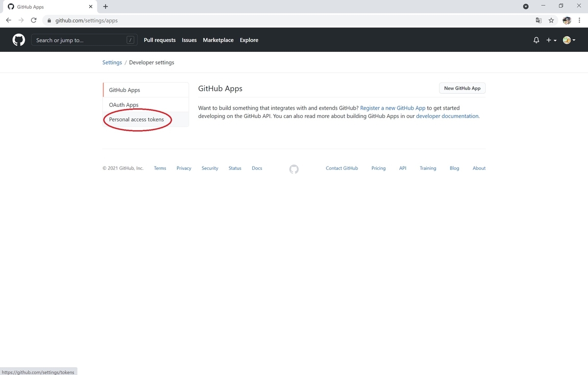588x375 pixels.
Task: Focus the Search or jump to field
Action: pos(84,40)
